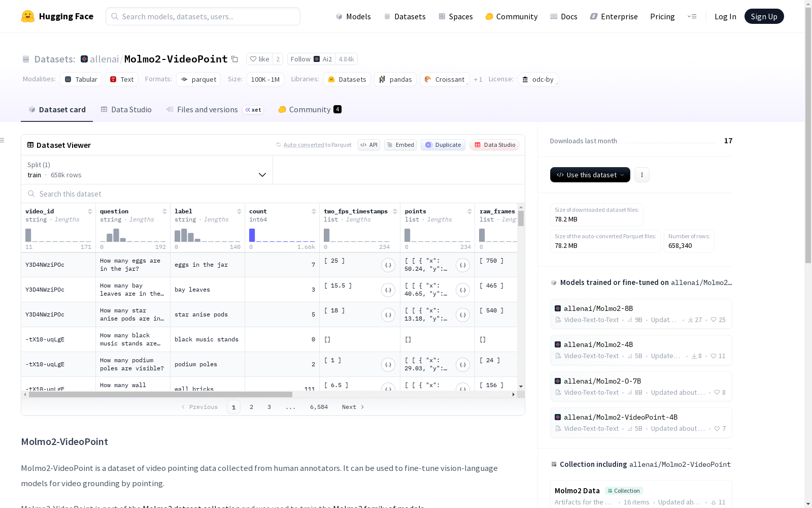Expand JSON points in the podium poles row
The width and height of the screenshot is (812, 508).
tap(463, 364)
